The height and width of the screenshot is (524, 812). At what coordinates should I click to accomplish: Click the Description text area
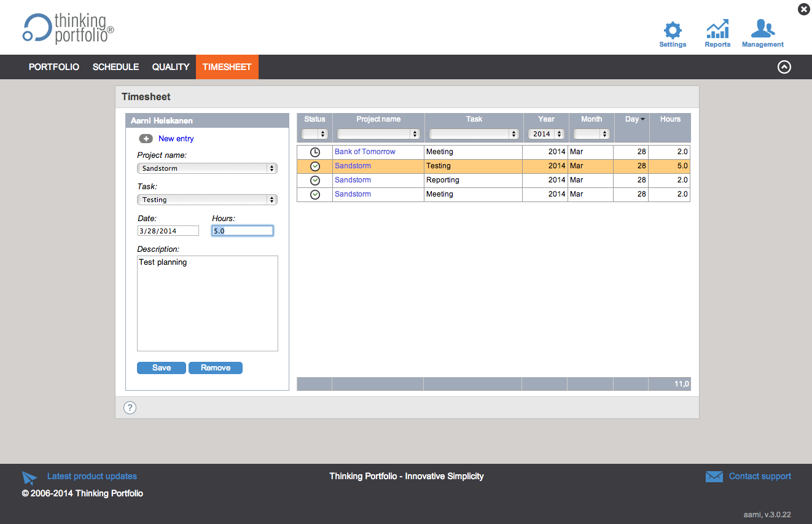tap(208, 303)
